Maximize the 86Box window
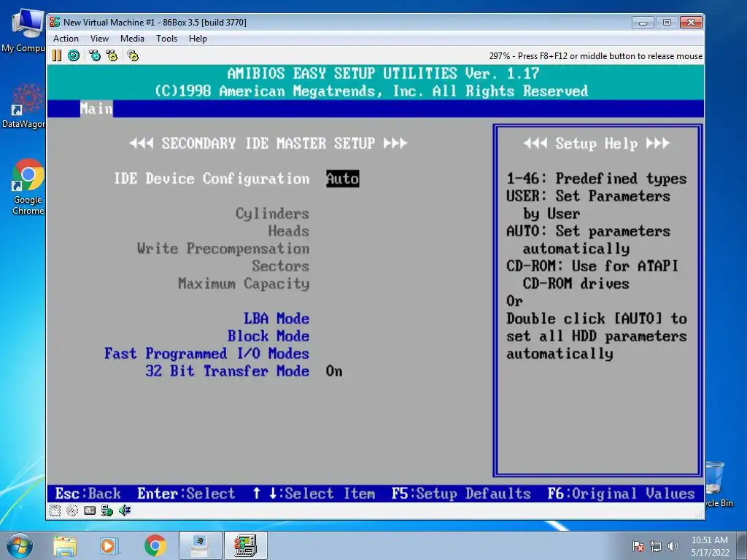747x560 pixels. coord(667,22)
